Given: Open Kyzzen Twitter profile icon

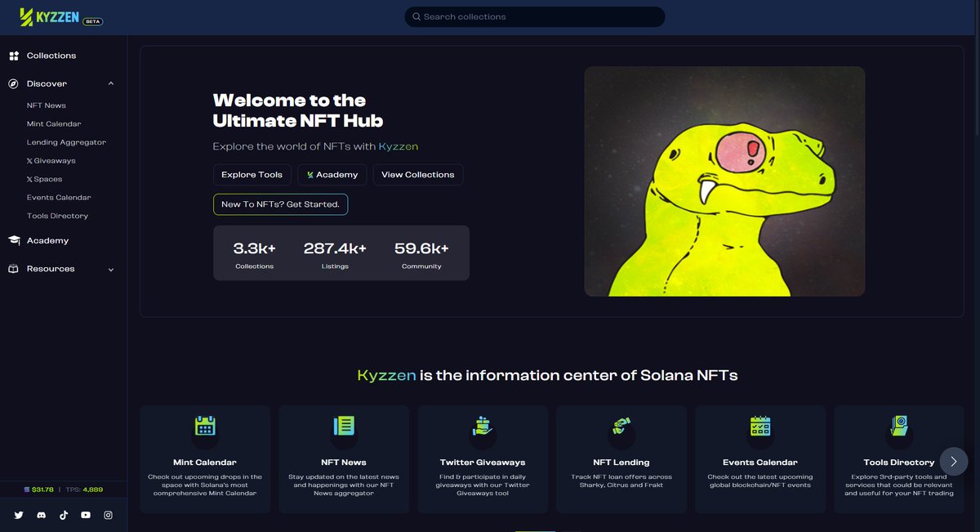Looking at the screenshot, I should [x=19, y=515].
